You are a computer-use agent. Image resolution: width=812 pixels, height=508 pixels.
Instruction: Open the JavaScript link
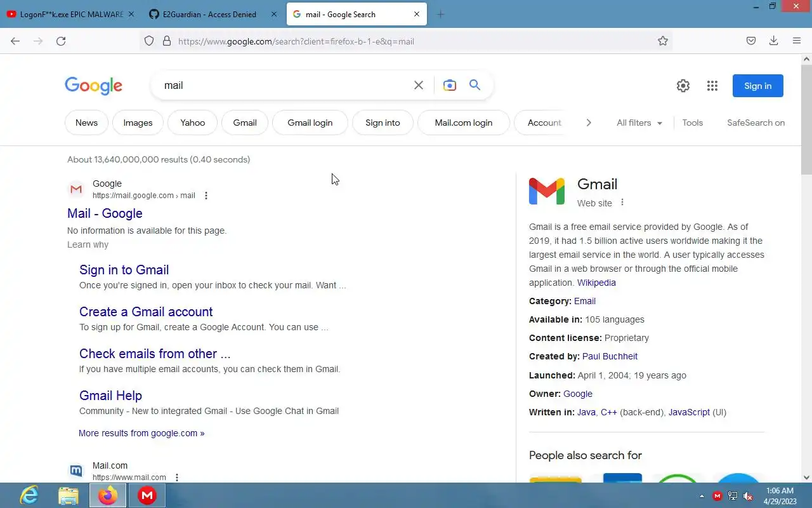click(x=689, y=412)
